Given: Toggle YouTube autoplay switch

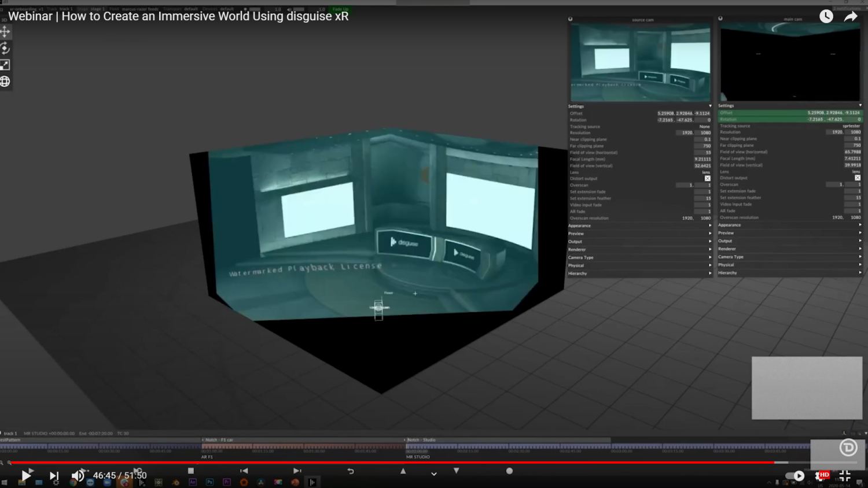Looking at the screenshot, I should (x=795, y=476).
